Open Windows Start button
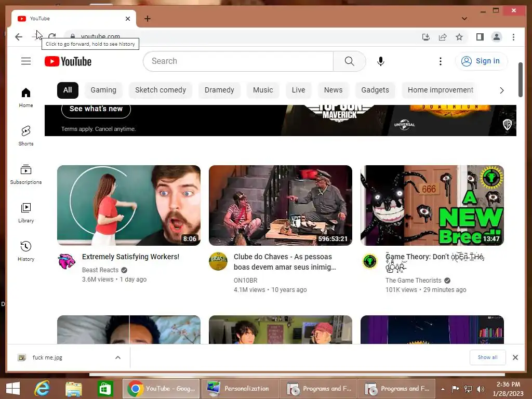 point(13,389)
